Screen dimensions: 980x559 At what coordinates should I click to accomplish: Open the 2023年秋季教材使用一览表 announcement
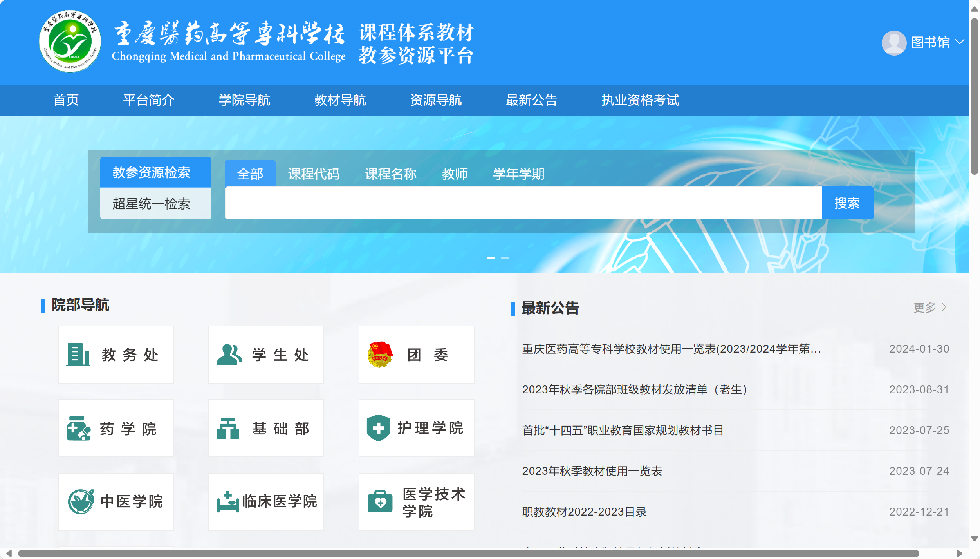coord(592,471)
